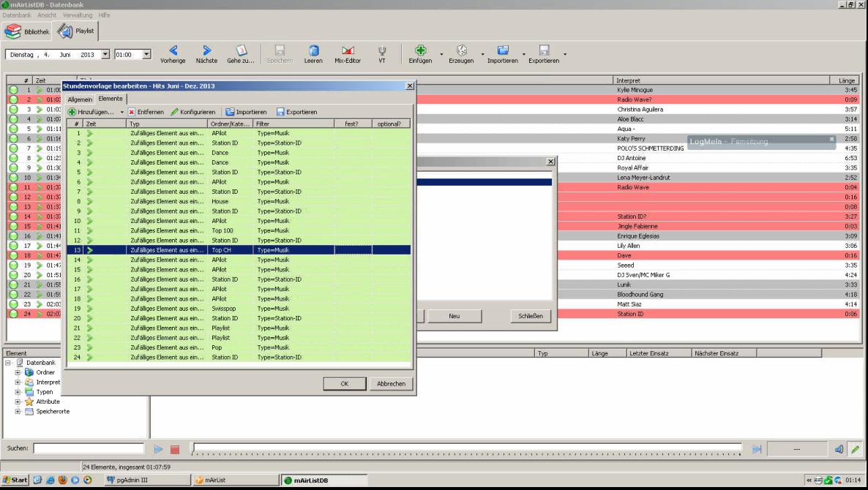Open the Mix-Editor tool
The image size is (868, 490).
(x=348, y=50)
